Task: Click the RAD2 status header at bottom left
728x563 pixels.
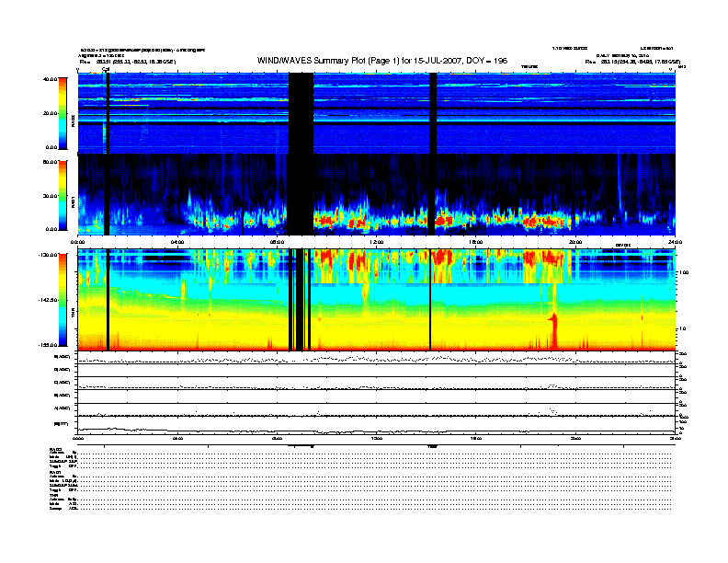Action: (55, 449)
